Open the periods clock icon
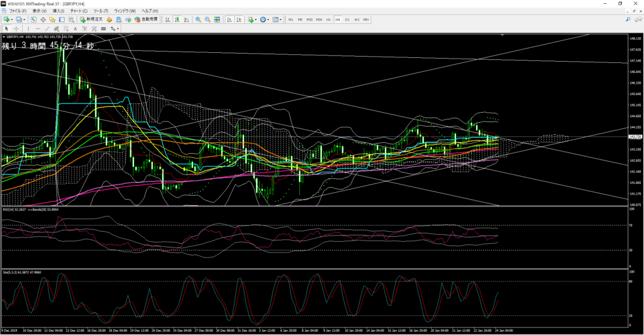 tap(263, 20)
